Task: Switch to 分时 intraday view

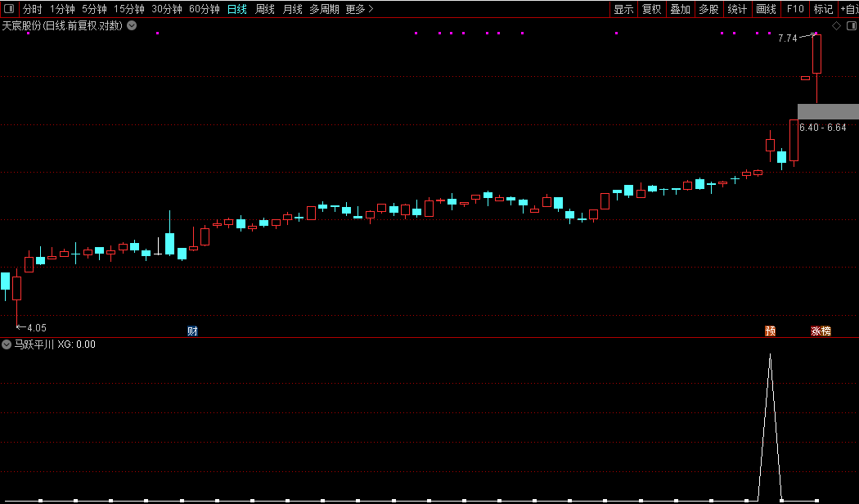Action: pyautogui.click(x=33, y=9)
